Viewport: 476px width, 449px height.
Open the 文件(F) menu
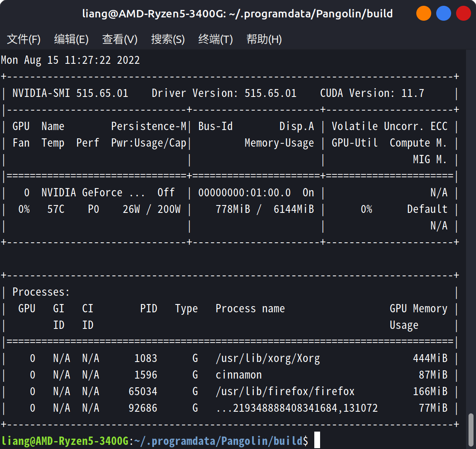pos(24,39)
